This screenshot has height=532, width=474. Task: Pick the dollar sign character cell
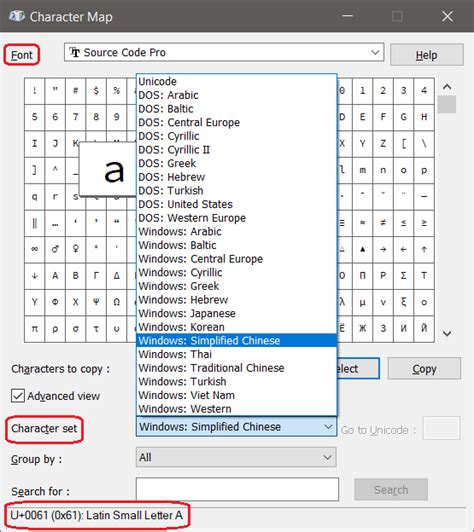tap(96, 91)
